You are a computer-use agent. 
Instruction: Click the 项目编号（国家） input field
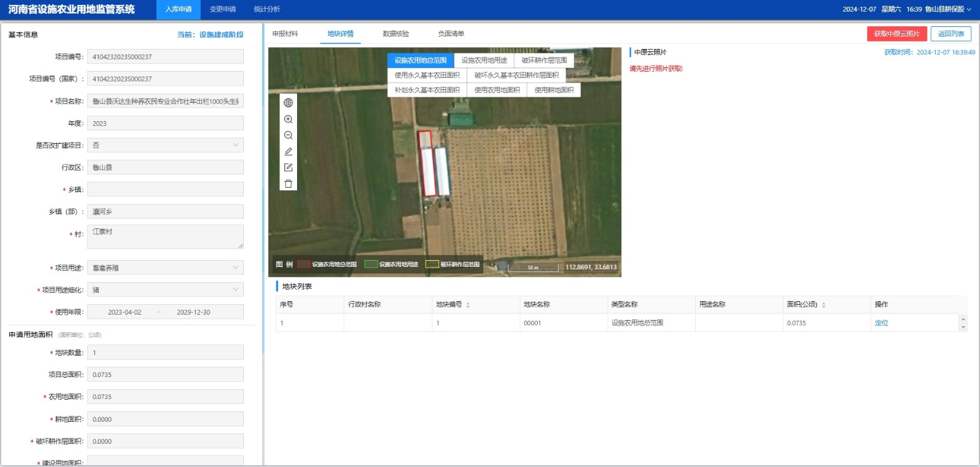165,78
